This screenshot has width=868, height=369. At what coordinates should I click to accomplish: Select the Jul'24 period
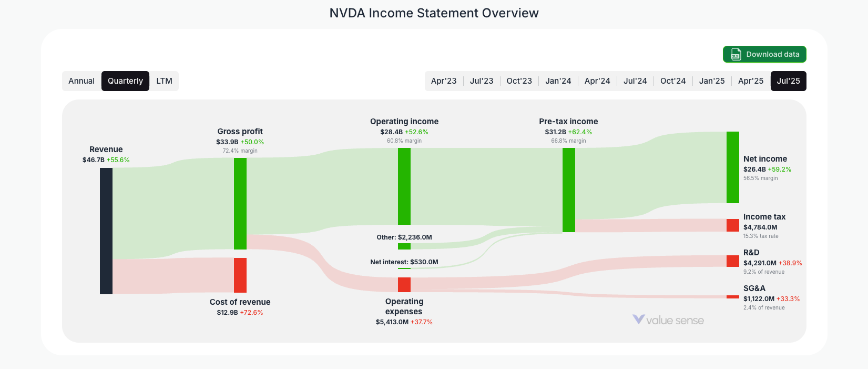click(x=635, y=81)
